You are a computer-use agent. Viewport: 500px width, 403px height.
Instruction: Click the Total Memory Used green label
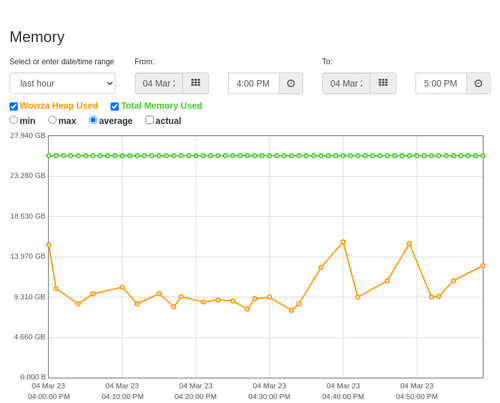pos(162,106)
